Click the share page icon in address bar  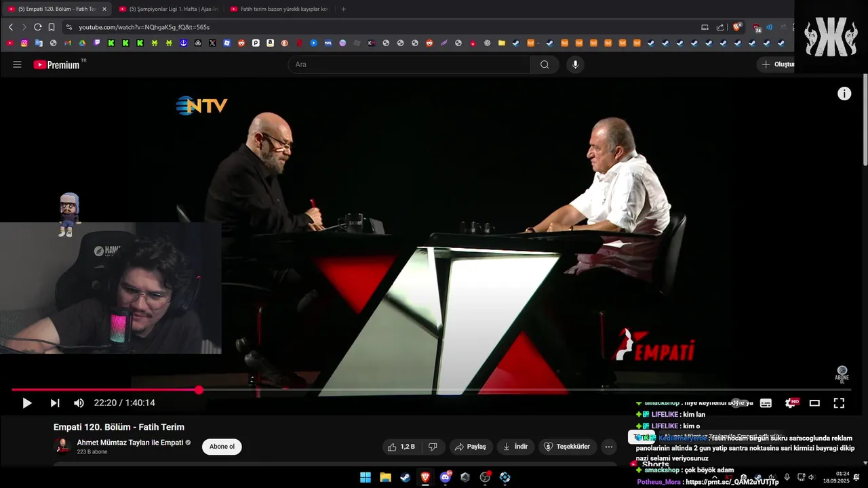pos(720,27)
